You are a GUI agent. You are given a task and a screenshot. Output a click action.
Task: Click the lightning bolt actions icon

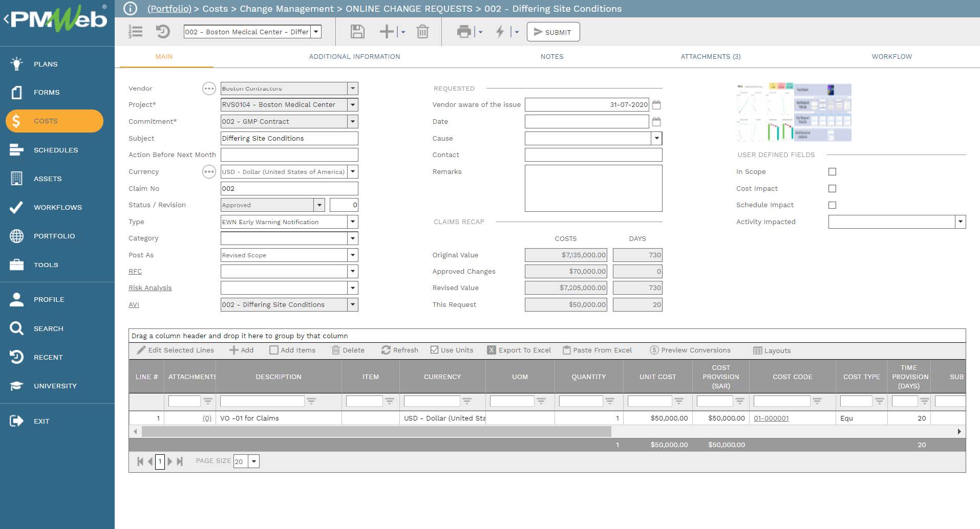(x=500, y=32)
